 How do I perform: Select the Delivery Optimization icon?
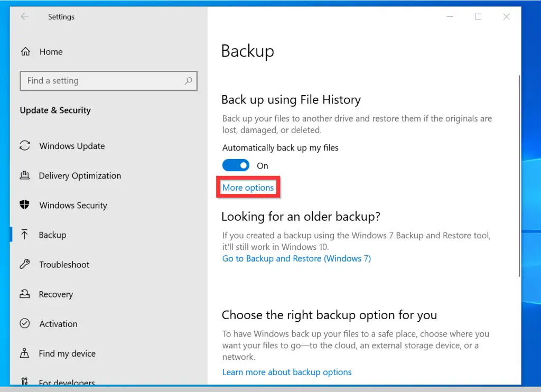point(25,175)
